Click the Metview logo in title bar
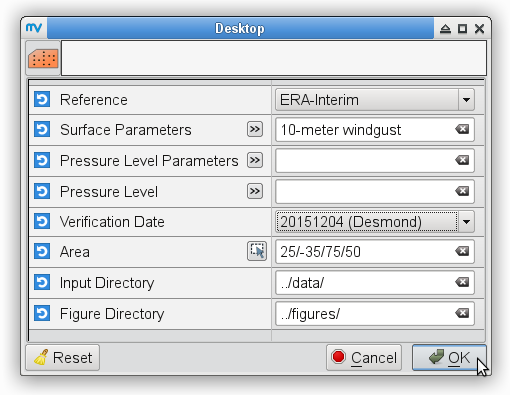Screen dimensions: 510x395 [x=34, y=28]
